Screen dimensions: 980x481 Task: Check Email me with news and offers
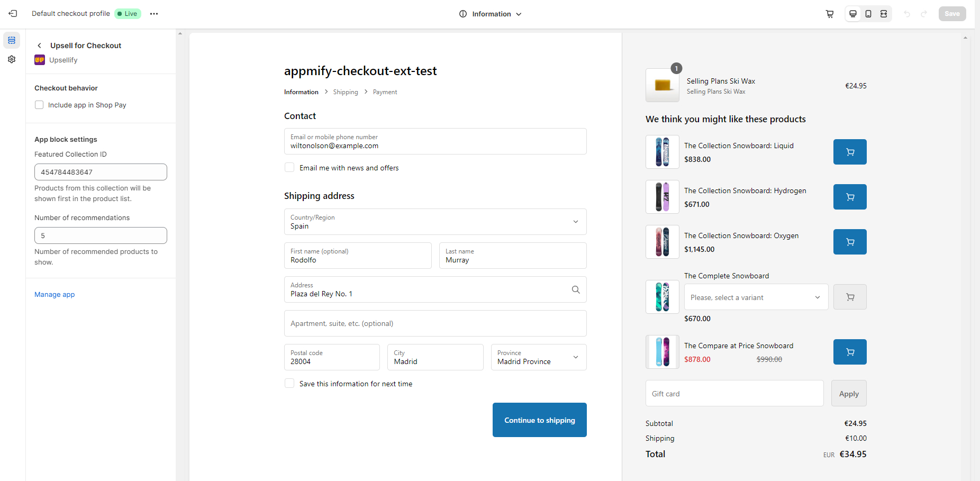click(289, 168)
